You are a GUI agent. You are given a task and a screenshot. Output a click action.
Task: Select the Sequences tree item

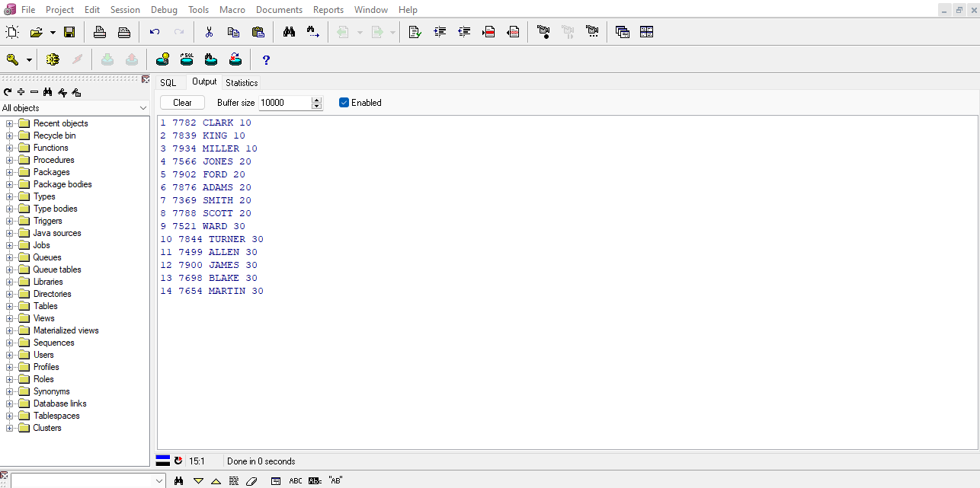tap(53, 343)
